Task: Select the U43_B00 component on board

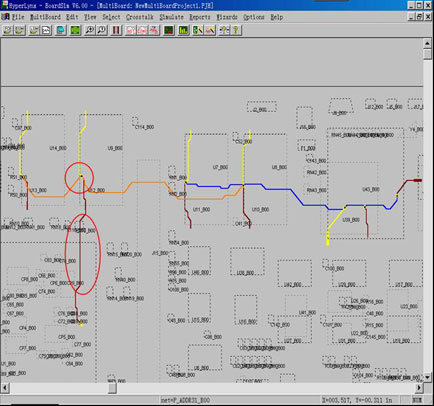Action: click(x=371, y=189)
